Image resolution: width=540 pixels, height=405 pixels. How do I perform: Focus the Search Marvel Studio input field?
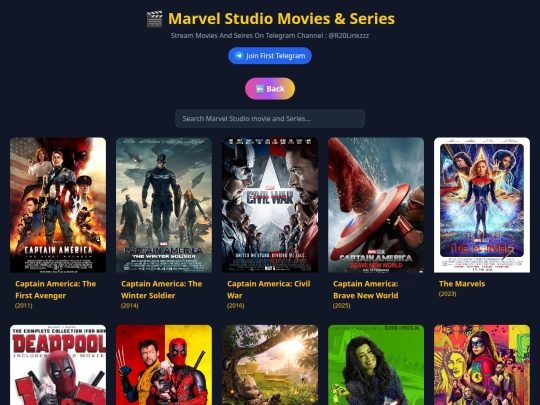pos(270,119)
